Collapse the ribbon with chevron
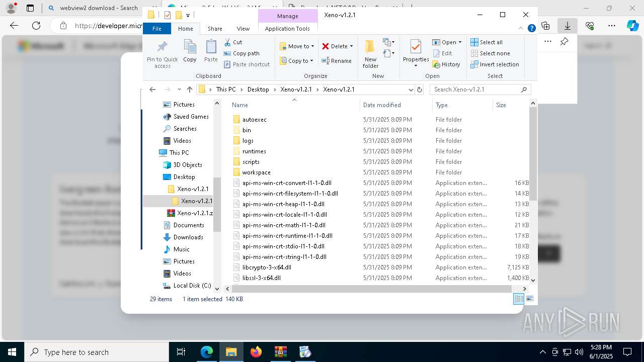 (x=522, y=29)
